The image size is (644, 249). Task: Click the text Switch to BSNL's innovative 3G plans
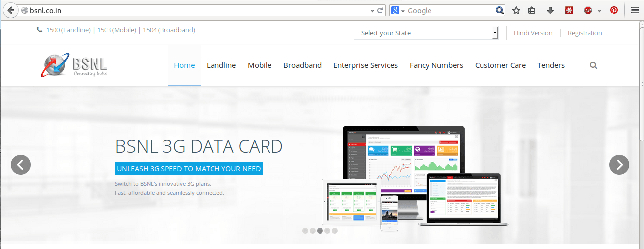tap(163, 184)
